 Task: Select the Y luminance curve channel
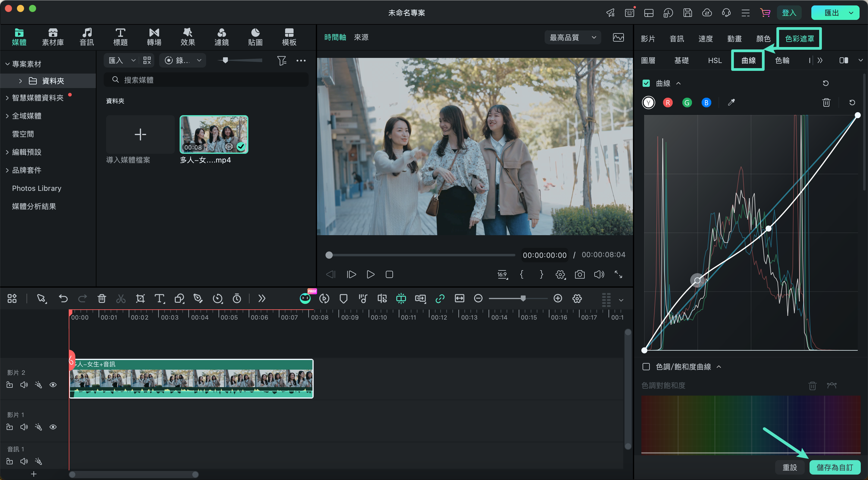[x=648, y=102]
